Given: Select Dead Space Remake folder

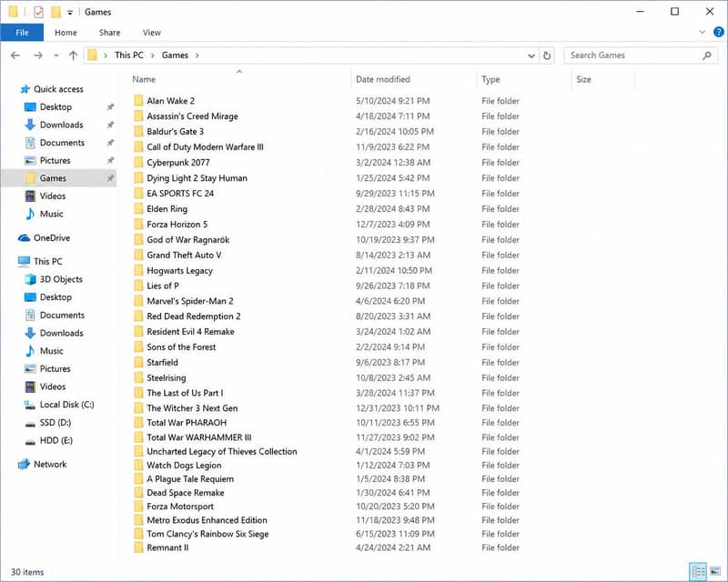Looking at the screenshot, I should pos(186,492).
